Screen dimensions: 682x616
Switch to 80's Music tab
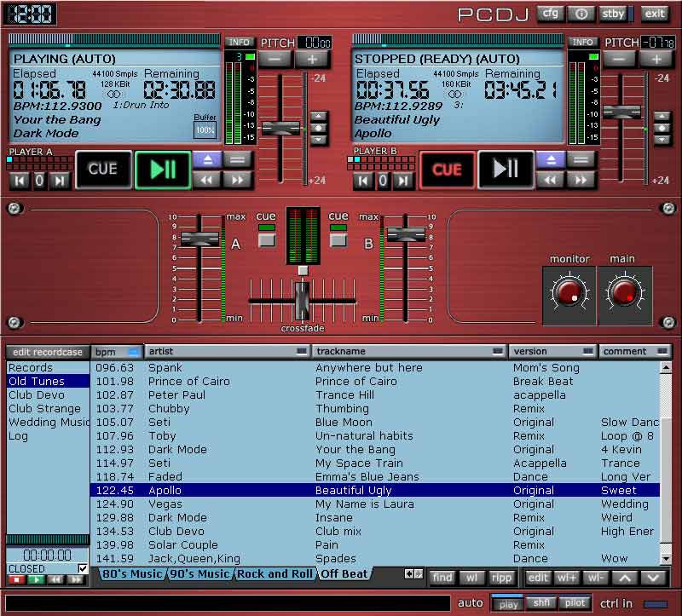pos(132,574)
